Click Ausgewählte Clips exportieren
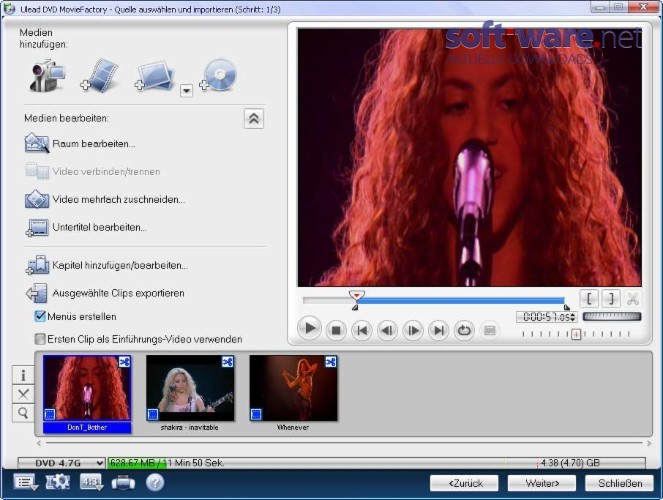 point(118,293)
